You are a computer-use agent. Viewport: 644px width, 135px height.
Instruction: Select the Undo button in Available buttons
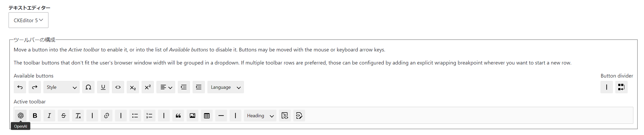pos(20,87)
